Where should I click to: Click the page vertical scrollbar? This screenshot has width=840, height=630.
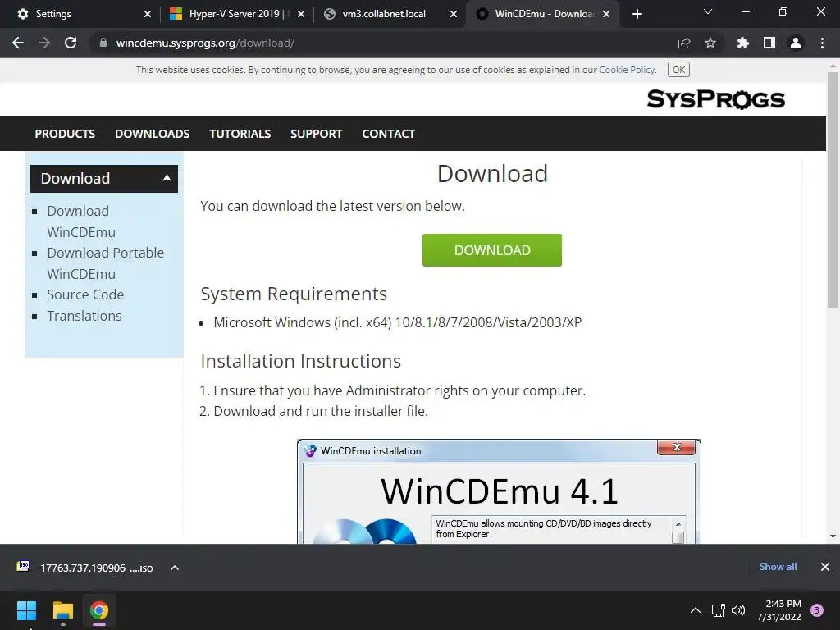click(833, 190)
